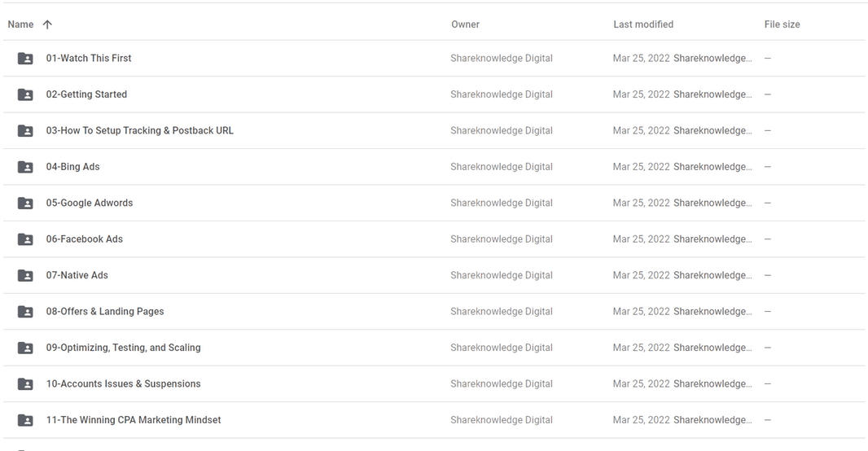
Task: Click Mar 25, 2022 date in 06-Facebook Ads row
Action: [x=641, y=239]
